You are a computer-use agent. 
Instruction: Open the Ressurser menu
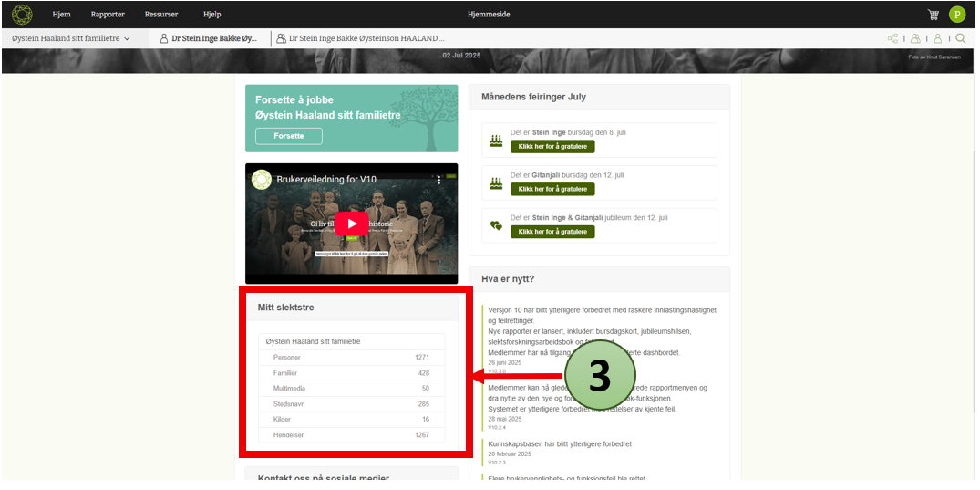click(x=162, y=15)
